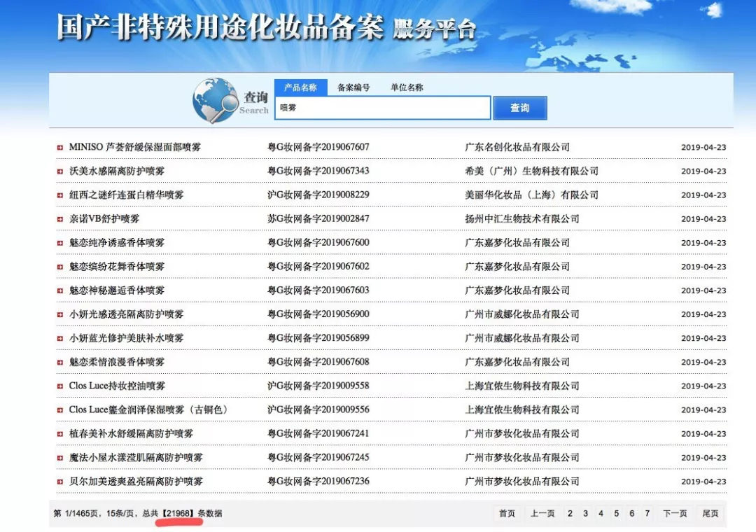This screenshot has width=756, height=532.
Task: Open product Clos Luce鎏金润泽保湿喷雾（古铜色）
Action: tap(148, 409)
